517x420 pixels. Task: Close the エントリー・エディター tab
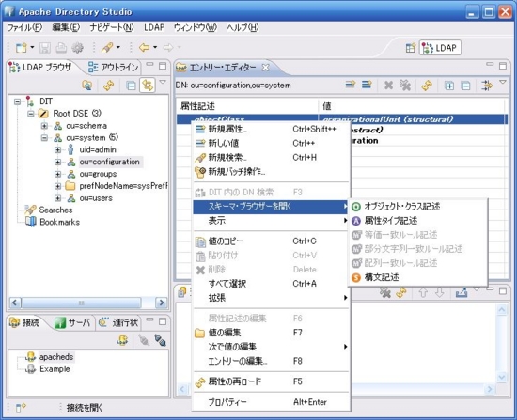[x=265, y=68]
